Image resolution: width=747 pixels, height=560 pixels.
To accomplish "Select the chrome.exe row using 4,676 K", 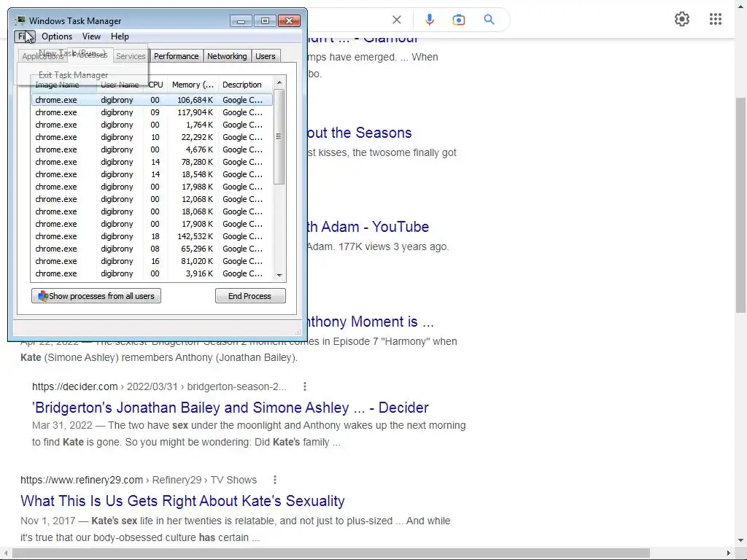I will tap(152, 149).
